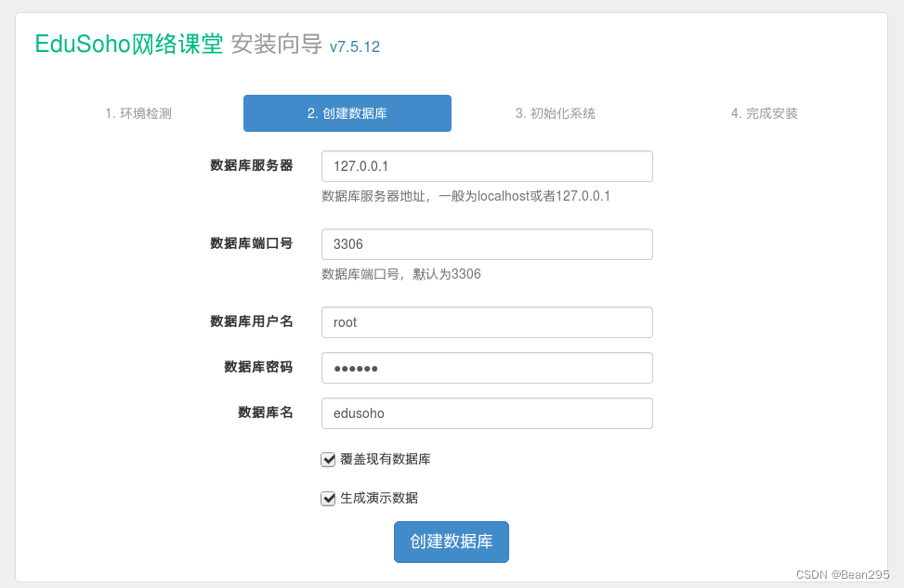Image resolution: width=904 pixels, height=588 pixels.
Task: Click the 数据库端口号 field showing 3306
Action: [487, 244]
